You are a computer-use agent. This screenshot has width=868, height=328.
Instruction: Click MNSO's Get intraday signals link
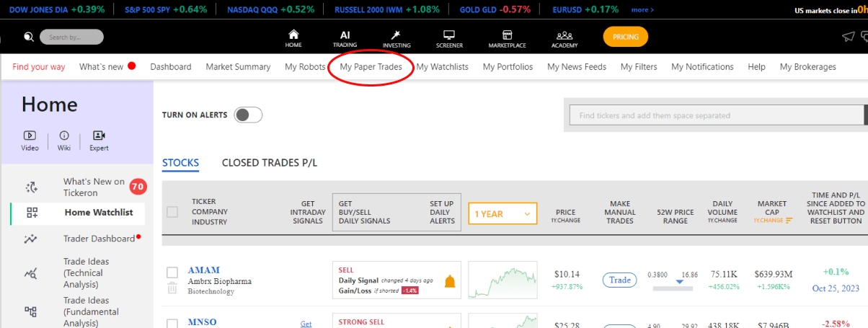click(306, 324)
